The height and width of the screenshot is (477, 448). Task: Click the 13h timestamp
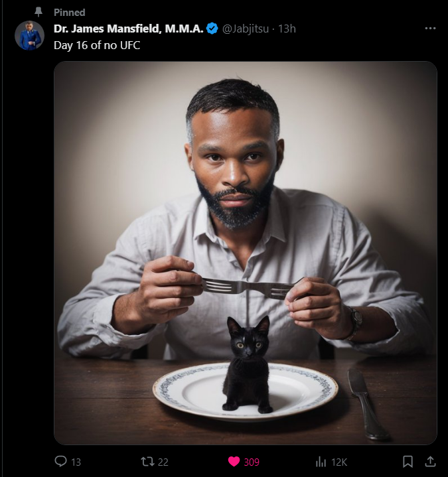click(x=287, y=29)
